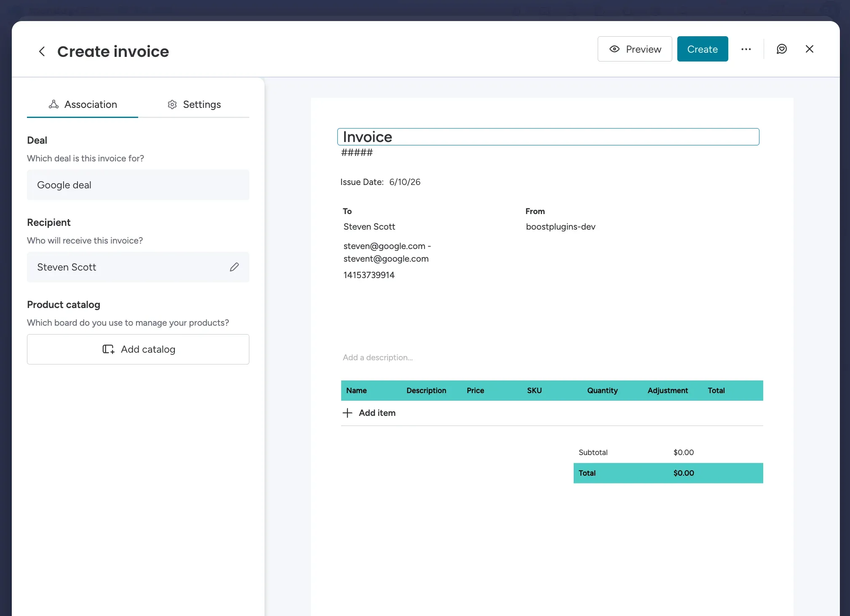Go back using the left chevron arrow

click(x=42, y=51)
